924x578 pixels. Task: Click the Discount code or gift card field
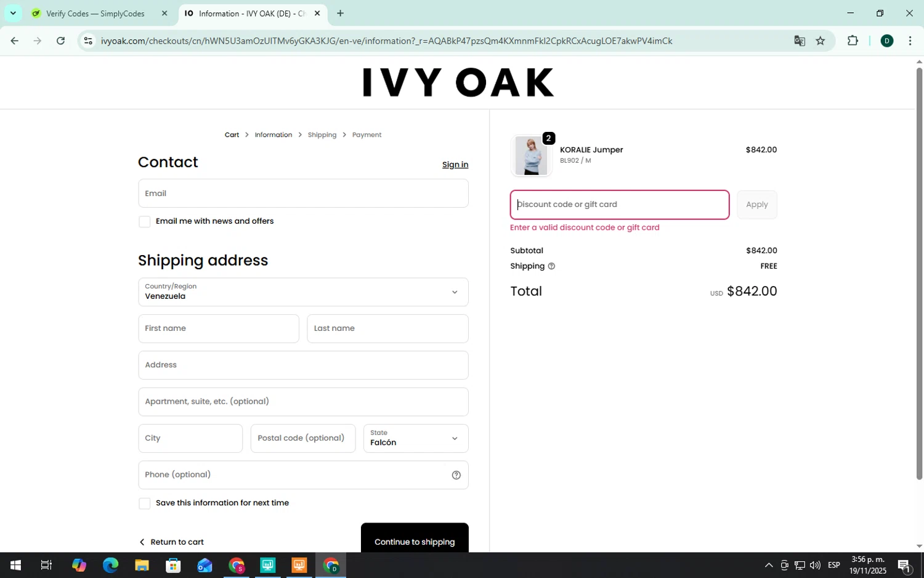(x=620, y=205)
